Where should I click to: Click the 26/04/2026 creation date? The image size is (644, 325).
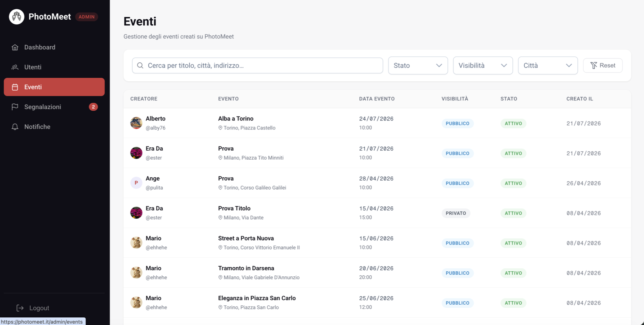tap(584, 183)
